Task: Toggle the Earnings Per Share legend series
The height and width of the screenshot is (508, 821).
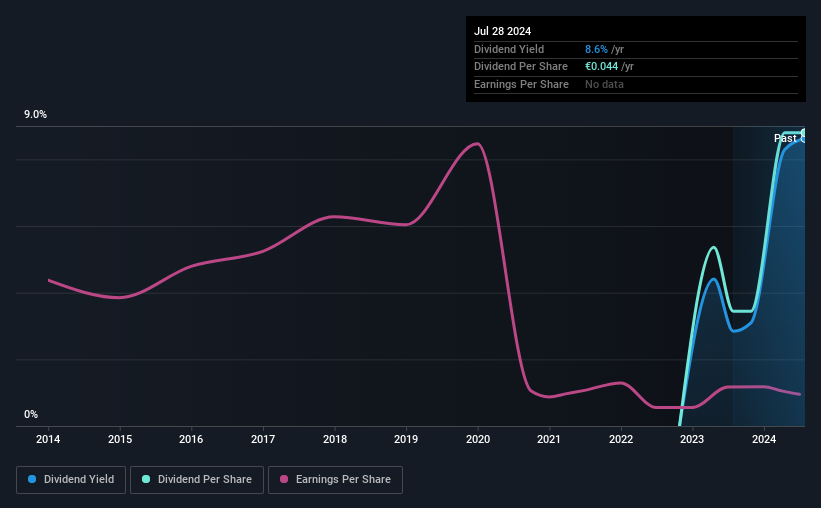Action: (x=335, y=480)
